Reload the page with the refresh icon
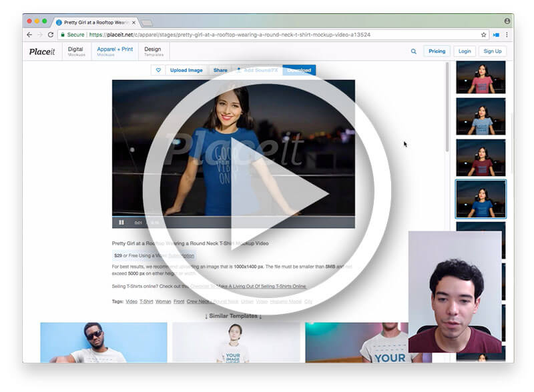 (51, 35)
